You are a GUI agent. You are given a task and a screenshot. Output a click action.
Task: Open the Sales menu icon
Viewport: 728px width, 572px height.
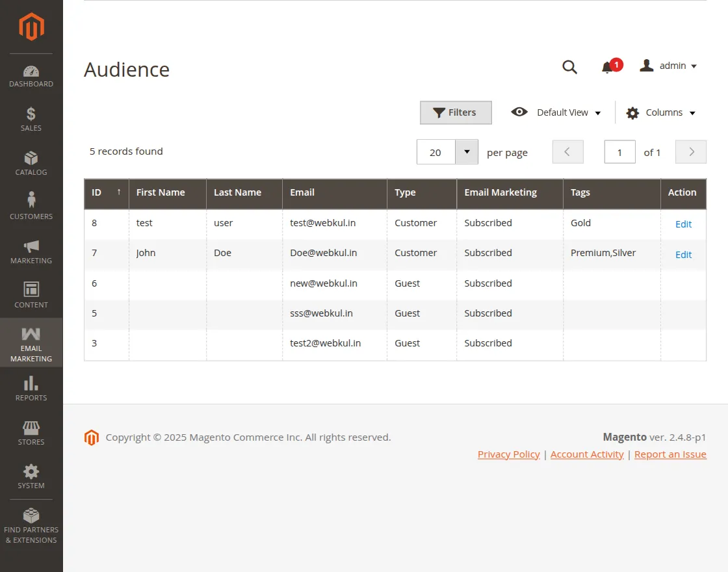click(31, 120)
